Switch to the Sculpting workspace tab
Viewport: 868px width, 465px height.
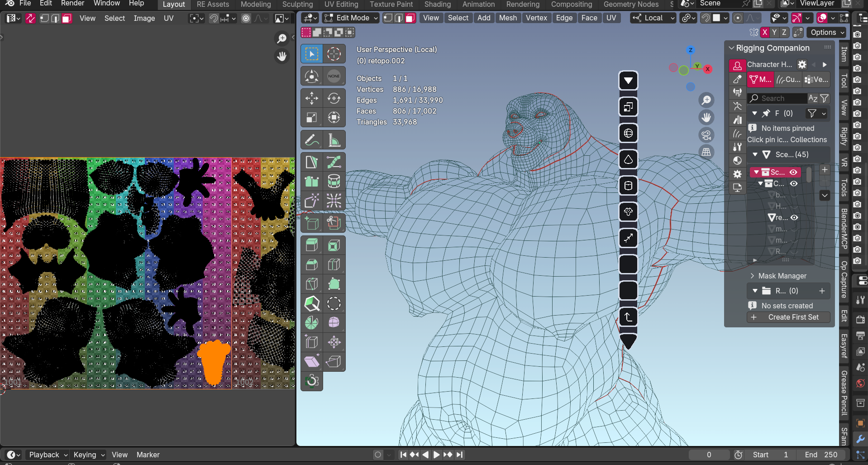297,4
